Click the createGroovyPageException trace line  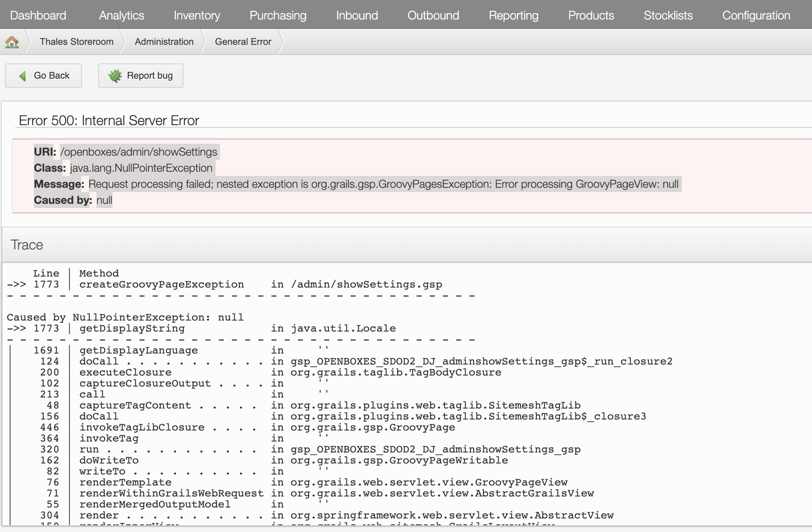point(225,284)
